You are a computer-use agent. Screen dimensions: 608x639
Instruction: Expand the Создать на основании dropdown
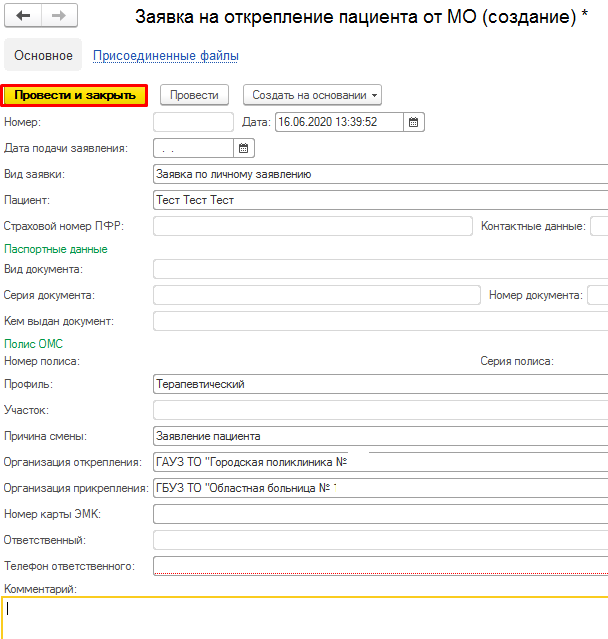tap(312, 95)
